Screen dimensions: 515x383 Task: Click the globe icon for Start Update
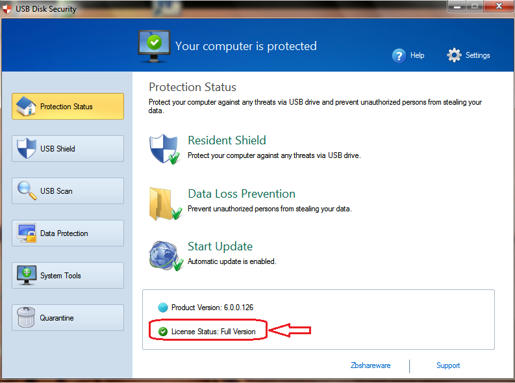(166, 255)
